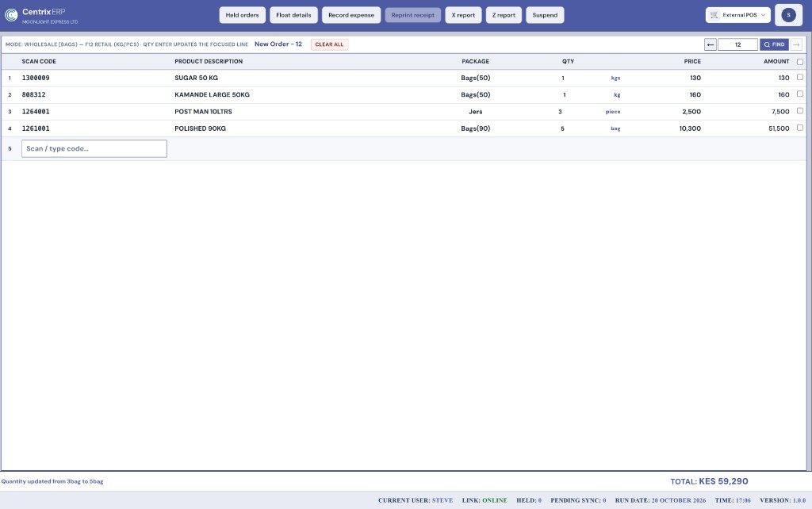
Task: Click package Bags(90) cell
Action: [x=476, y=128]
